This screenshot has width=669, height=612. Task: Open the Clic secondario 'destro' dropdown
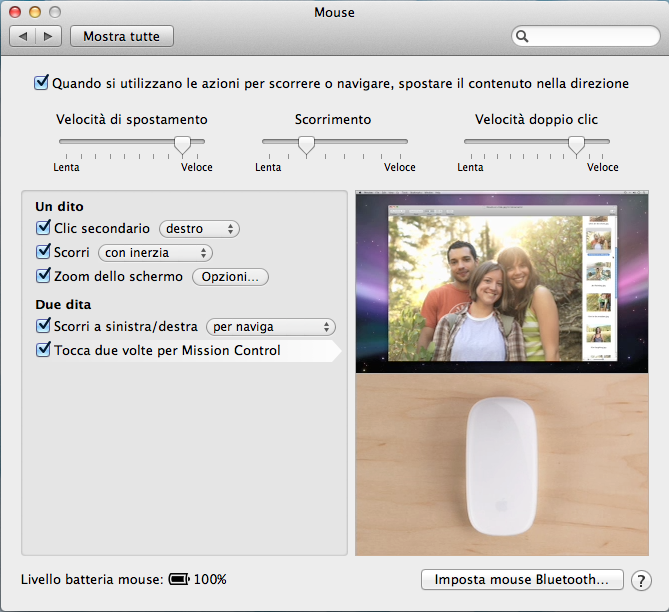tap(199, 229)
